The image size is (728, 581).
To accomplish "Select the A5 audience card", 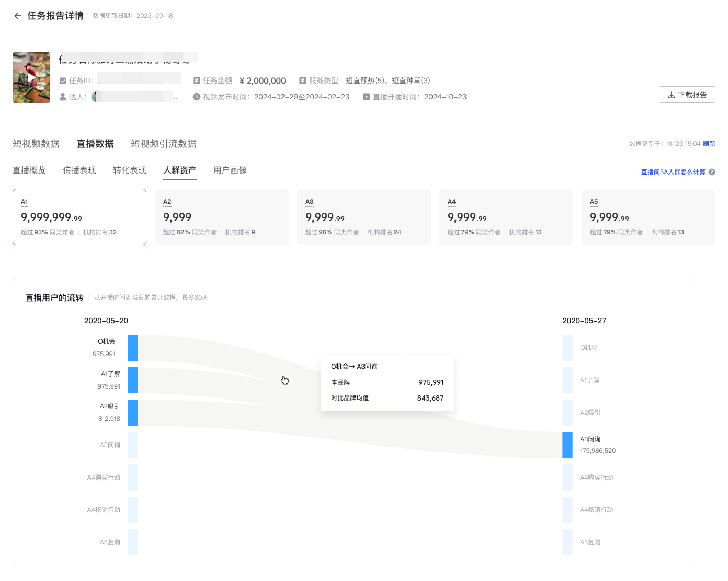I will click(649, 217).
